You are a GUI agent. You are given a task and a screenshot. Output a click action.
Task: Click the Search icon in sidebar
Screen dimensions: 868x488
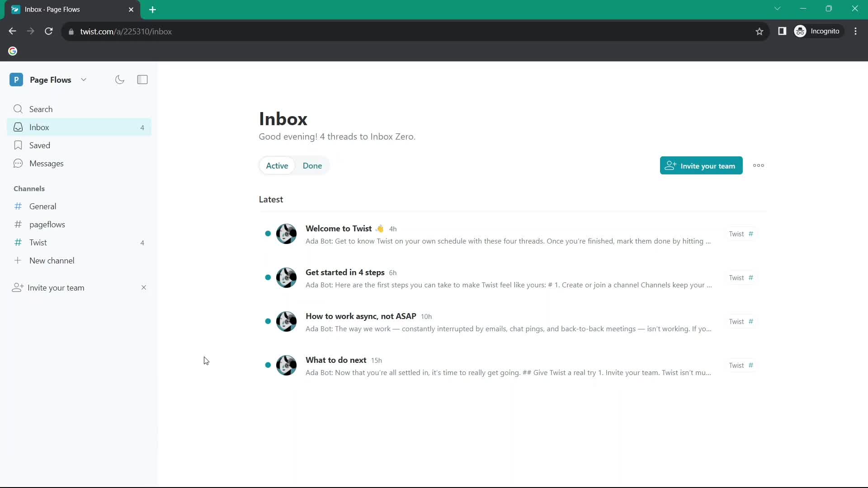click(x=18, y=109)
